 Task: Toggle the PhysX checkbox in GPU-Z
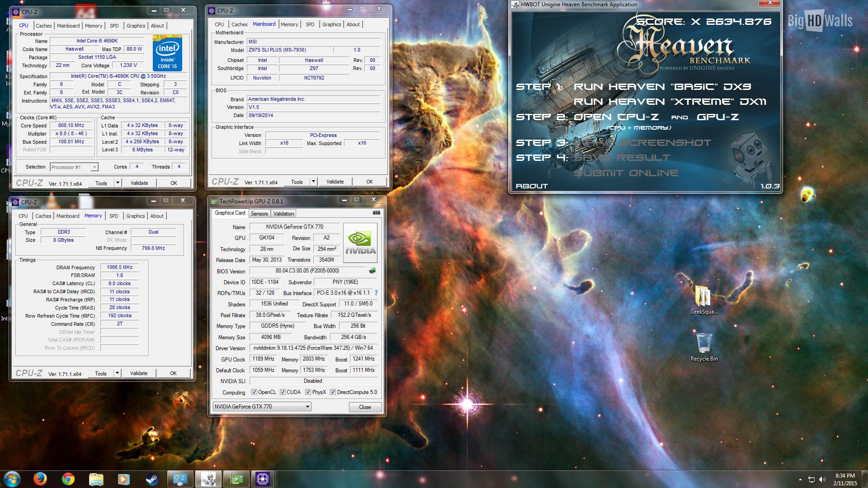point(308,392)
